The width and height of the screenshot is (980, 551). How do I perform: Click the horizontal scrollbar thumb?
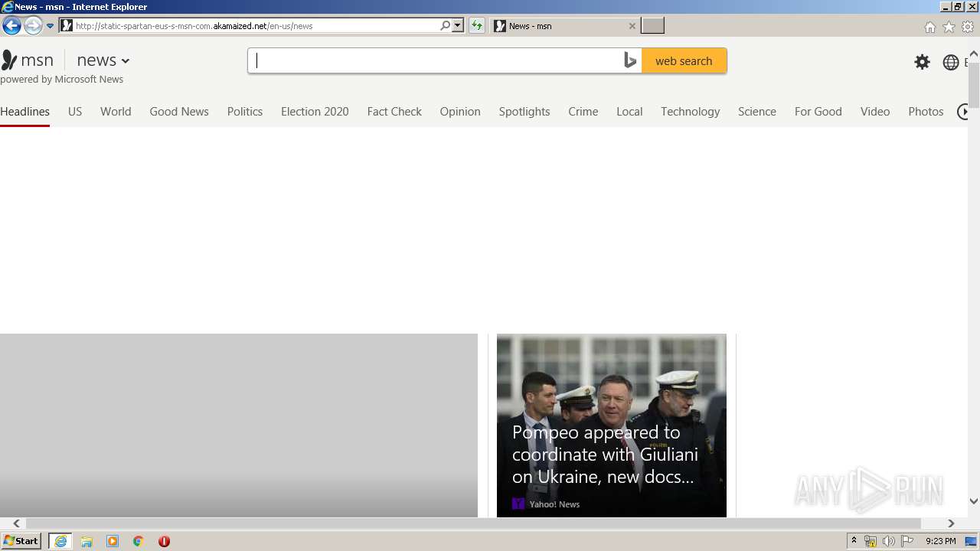click(473, 523)
